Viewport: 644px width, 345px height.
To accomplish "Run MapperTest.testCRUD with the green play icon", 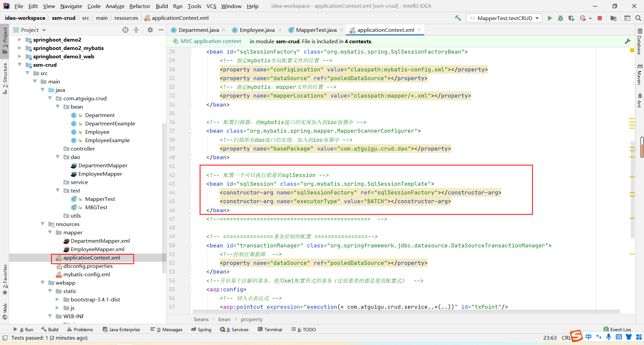I will [x=550, y=18].
